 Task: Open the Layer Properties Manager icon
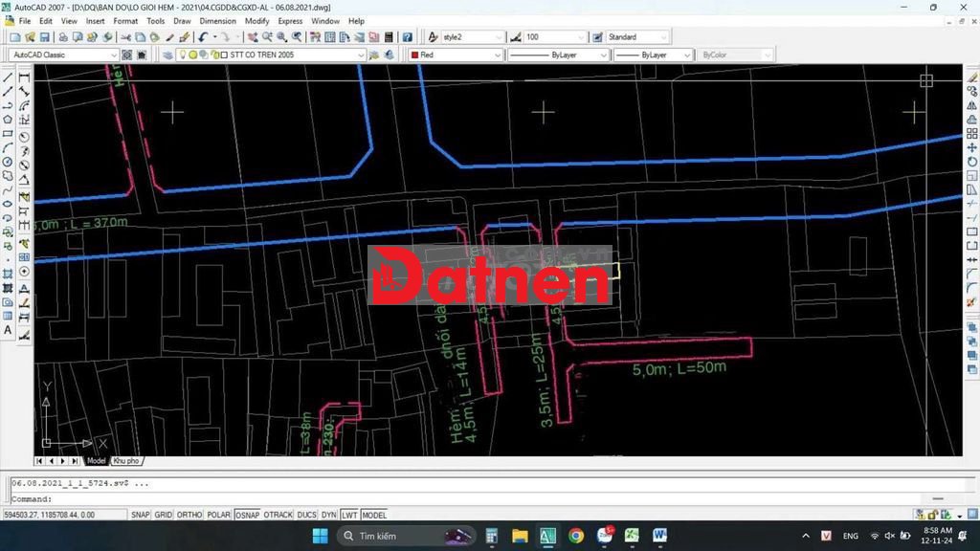point(168,55)
